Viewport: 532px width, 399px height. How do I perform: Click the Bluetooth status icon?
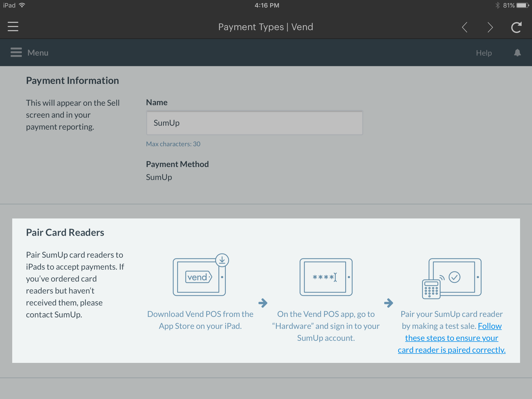[x=497, y=5]
